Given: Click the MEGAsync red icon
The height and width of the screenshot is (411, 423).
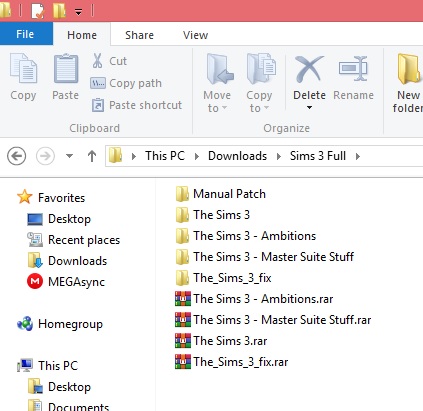Looking at the screenshot, I should pos(35,282).
